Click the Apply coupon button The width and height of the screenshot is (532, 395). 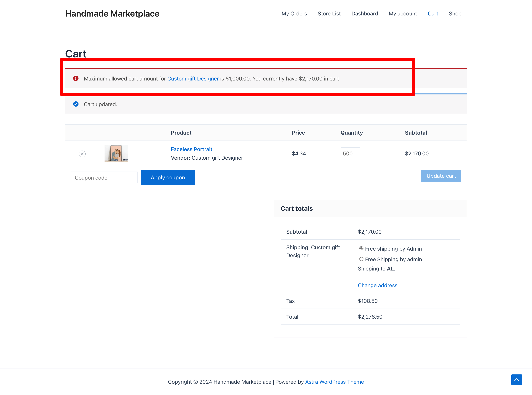click(x=167, y=177)
